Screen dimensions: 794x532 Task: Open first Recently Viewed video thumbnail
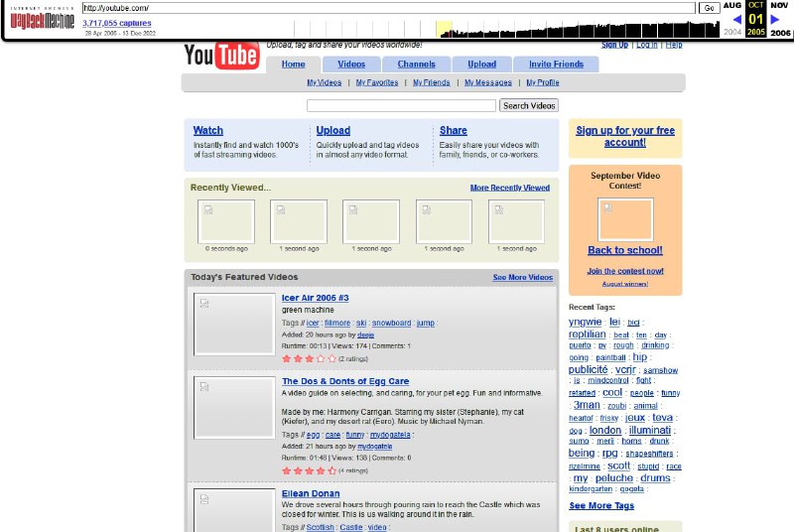pyautogui.click(x=226, y=221)
